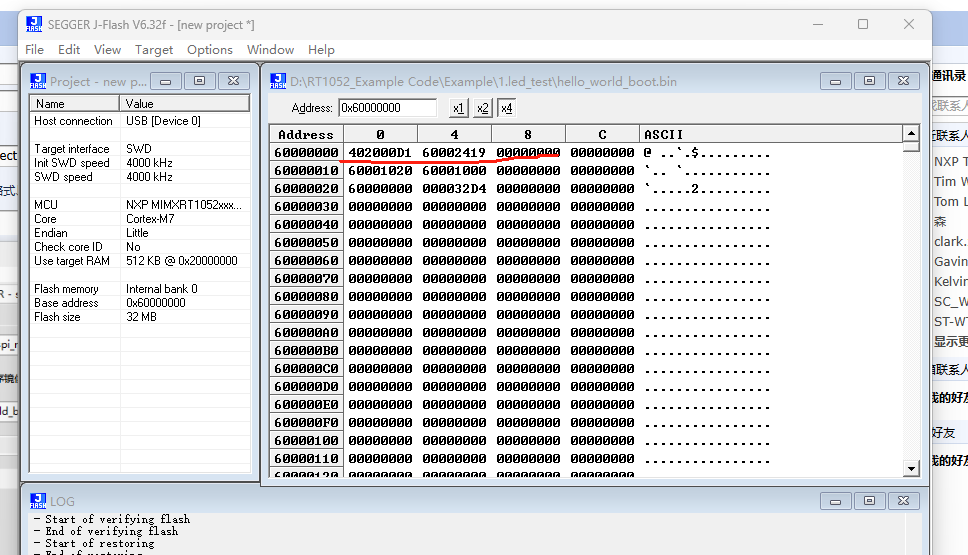The image size is (968, 555).
Task: Select the Base address 0x60000000 row
Action: point(140,303)
